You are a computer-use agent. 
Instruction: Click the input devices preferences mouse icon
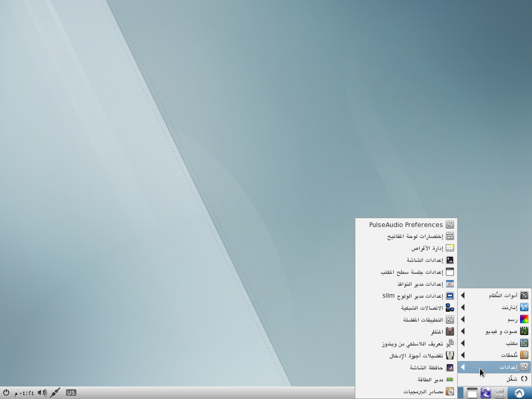pyautogui.click(x=449, y=355)
